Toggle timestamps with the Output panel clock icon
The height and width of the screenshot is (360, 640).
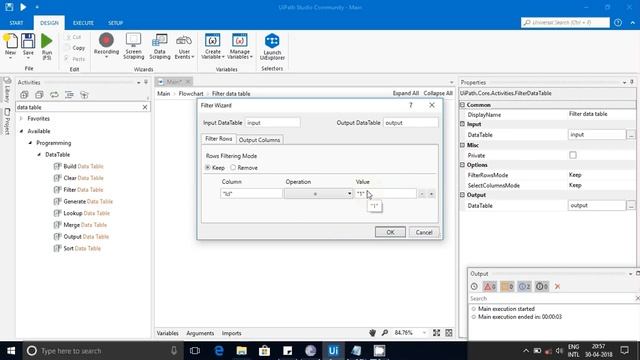click(474, 287)
